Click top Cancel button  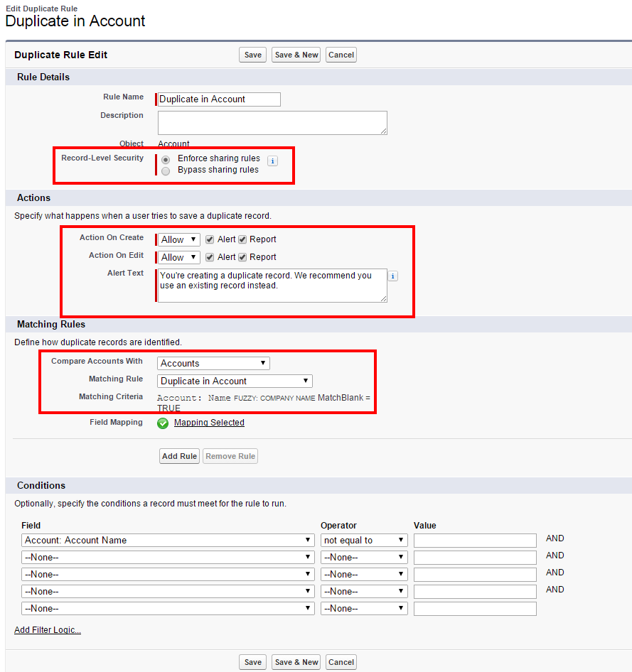click(x=341, y=55)
